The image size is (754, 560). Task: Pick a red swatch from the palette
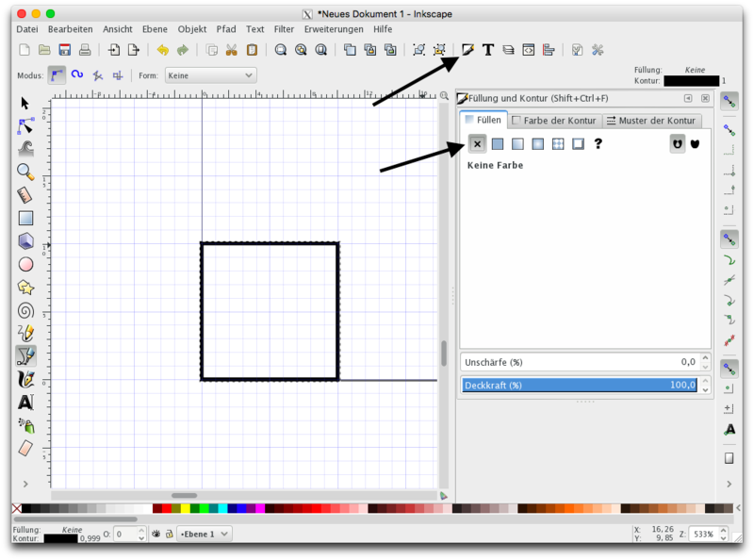point(166,507)
